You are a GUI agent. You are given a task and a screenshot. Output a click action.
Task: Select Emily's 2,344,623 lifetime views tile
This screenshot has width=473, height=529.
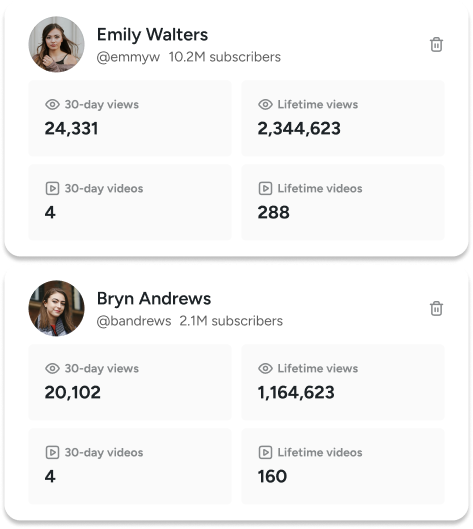(x=343, y=118)
